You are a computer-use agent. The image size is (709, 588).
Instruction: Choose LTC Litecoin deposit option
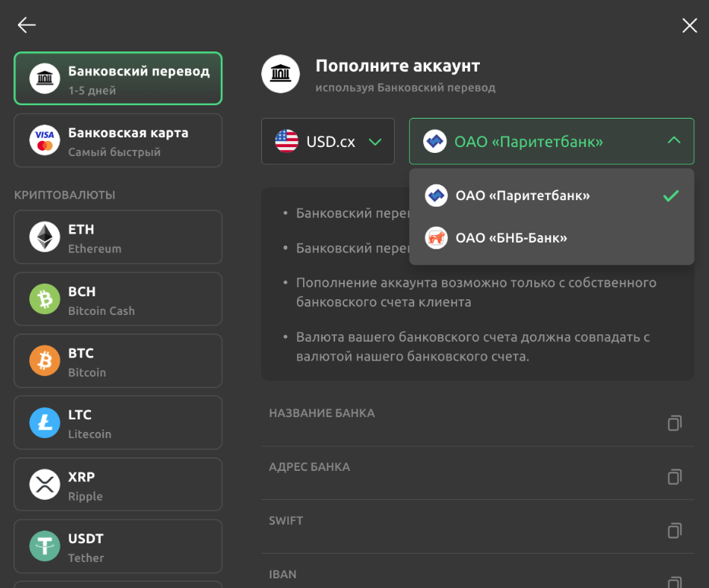(x=118, y=422)
